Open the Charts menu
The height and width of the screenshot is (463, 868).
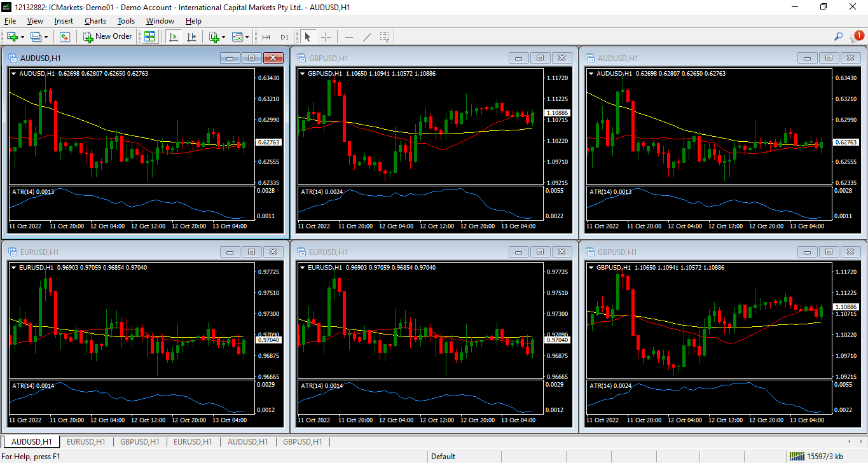pyautogui.click(x=95, y=21)
